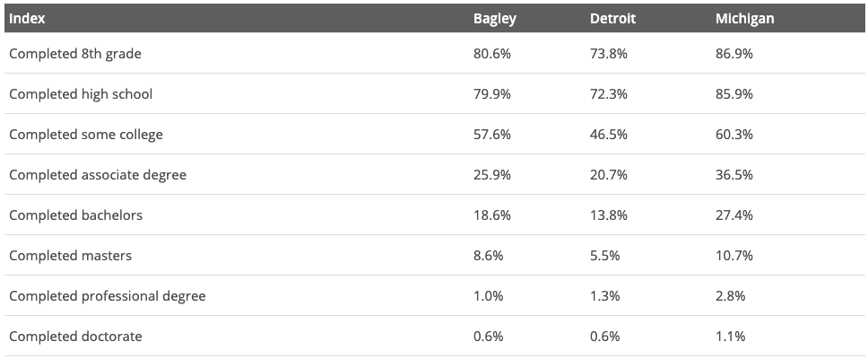The image size is (868, 359).
Task: Click Bagley's 80.6% 8th grade value
Action: [492, 54]
